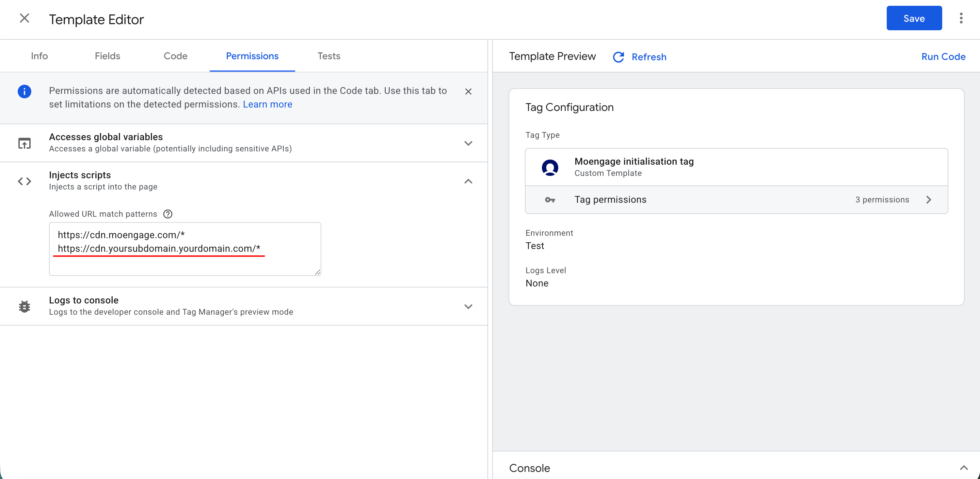Click the Logs to console bug icon
The width and height of the screenshot is (980, 479).
[25, 307]
